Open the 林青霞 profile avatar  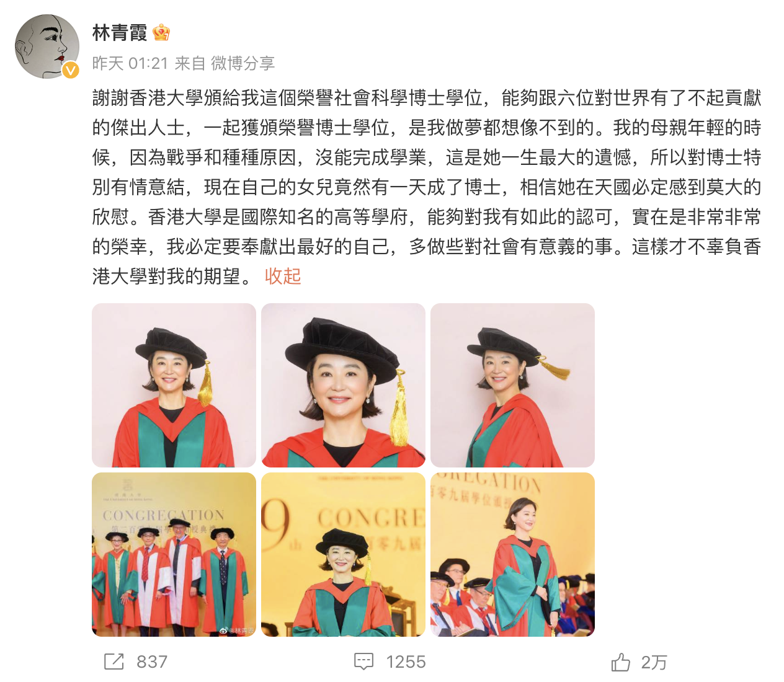[x=47, y=46]
